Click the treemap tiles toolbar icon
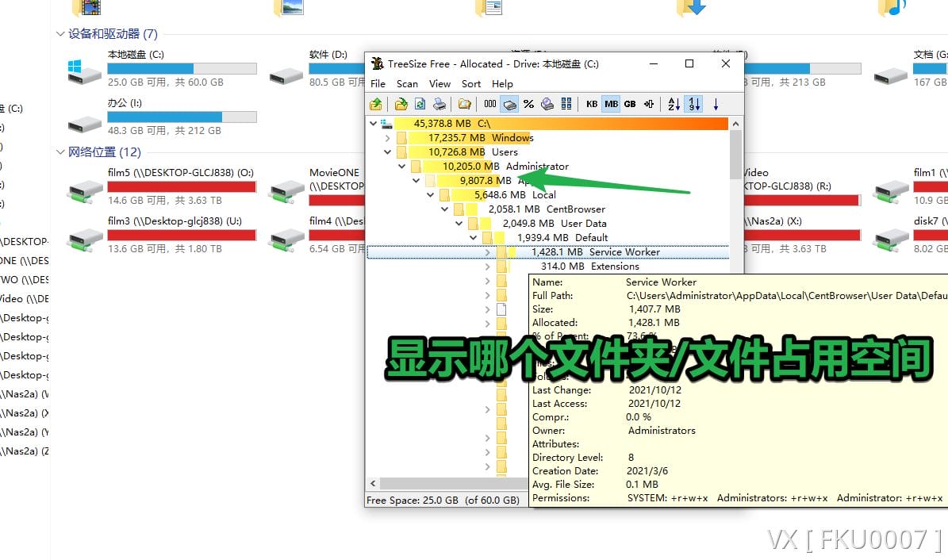 point(566,104)
